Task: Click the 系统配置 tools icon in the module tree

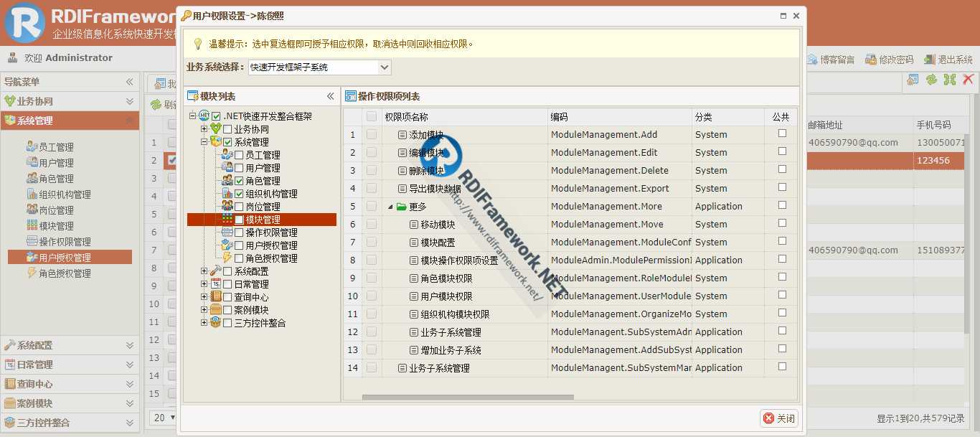Action: pyautogui.click(x=215, y=271)
